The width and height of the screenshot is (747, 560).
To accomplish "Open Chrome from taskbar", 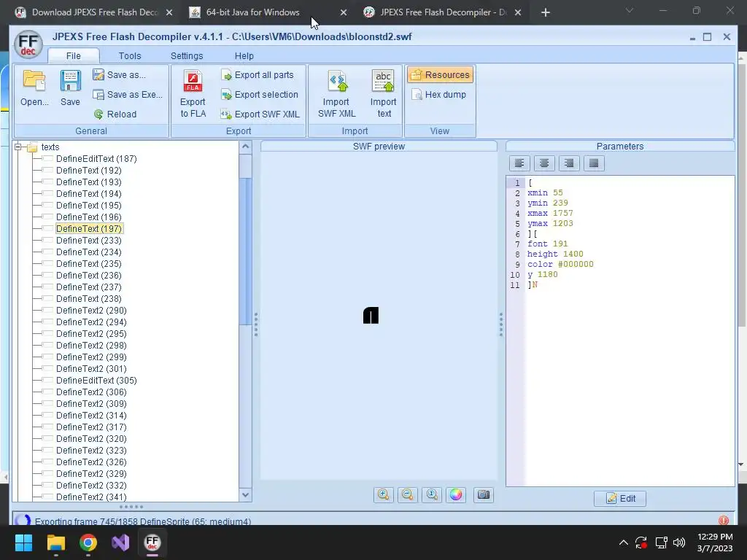I will [88, 542].
